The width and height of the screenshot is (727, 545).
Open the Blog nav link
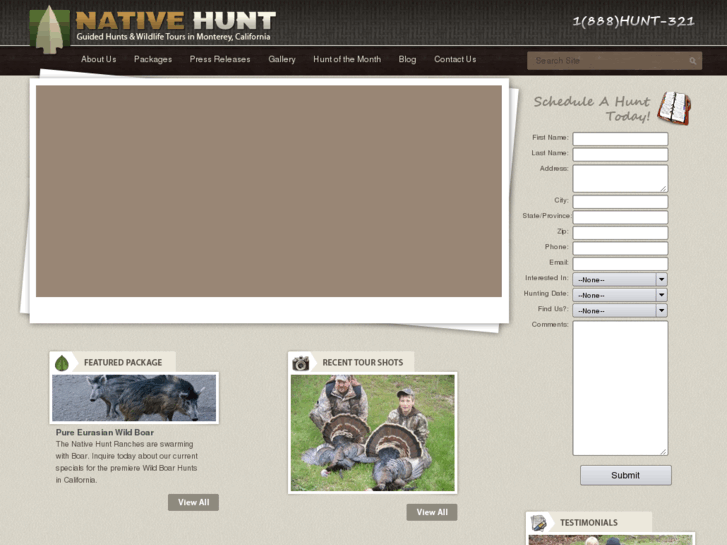tap(407, 59)
